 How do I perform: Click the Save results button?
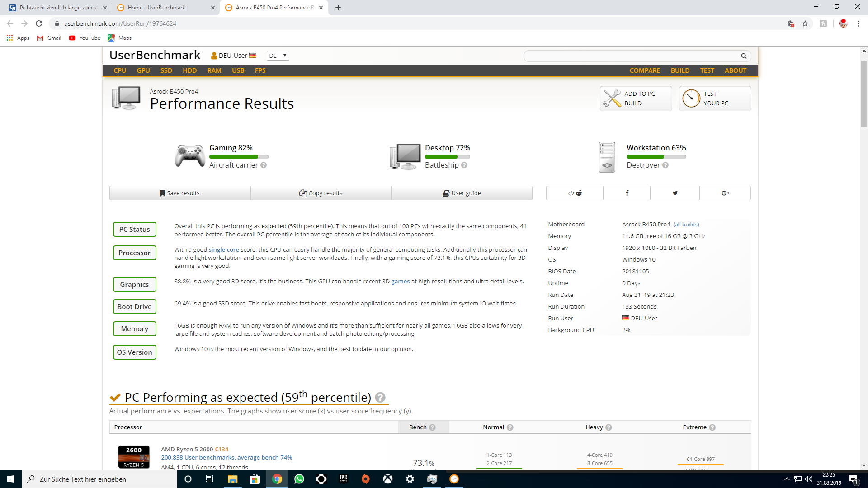[180, 193]
